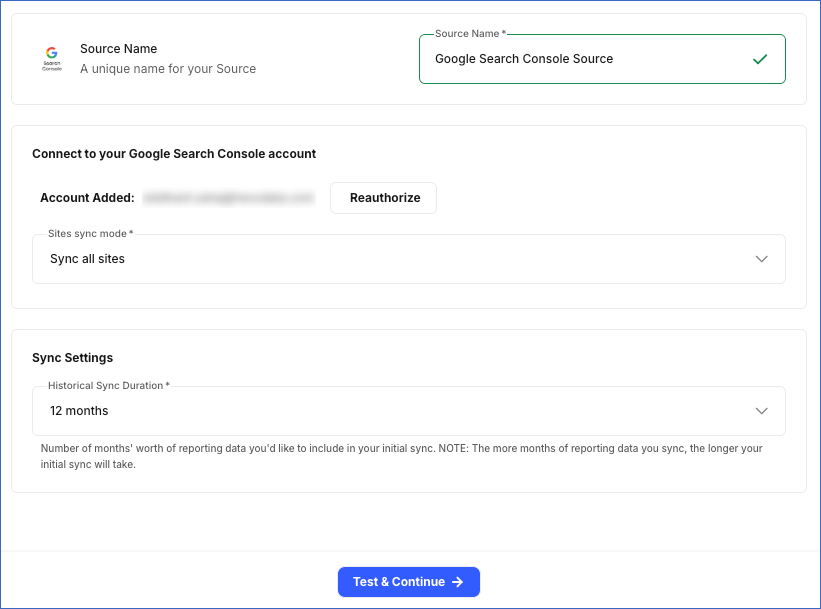821x609 pixels.
Task: Click the Reauthorize button
Action: pyautogui.click(x=383, y=198)
